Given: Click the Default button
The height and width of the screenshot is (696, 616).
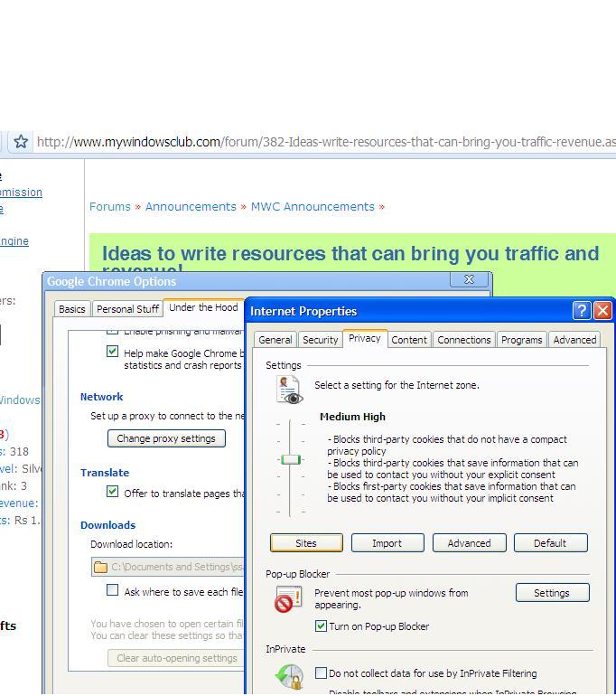Looking at the screenshot, I should [550, 543].
